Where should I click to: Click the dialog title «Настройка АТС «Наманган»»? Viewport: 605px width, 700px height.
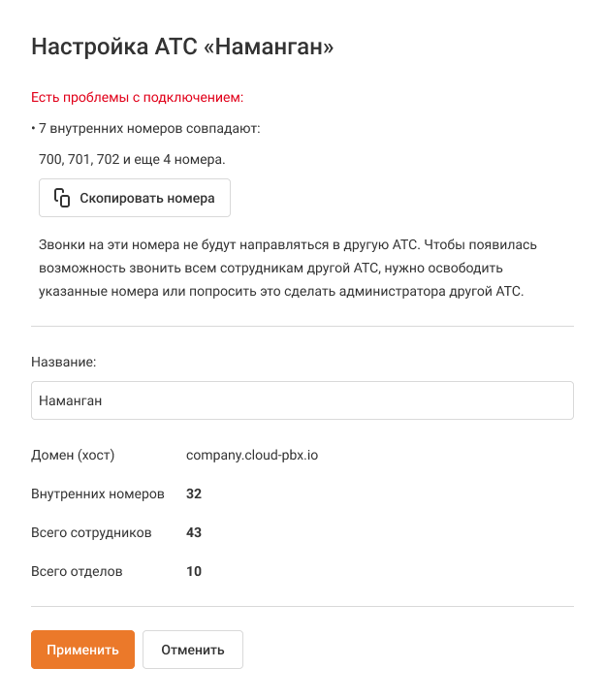pyautogui.click(x=182, y=47)
